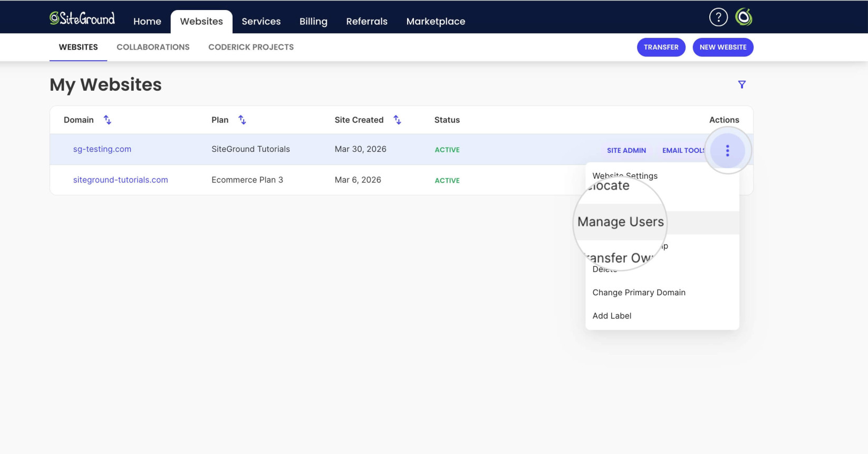Switch to the COLLABORATIONS sub-tab

(x=153, y=47)
